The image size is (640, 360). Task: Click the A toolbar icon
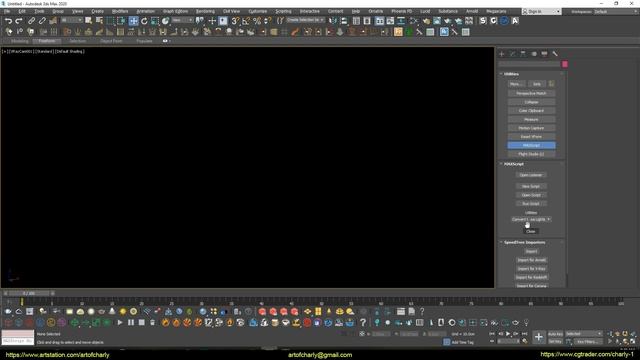515,21
